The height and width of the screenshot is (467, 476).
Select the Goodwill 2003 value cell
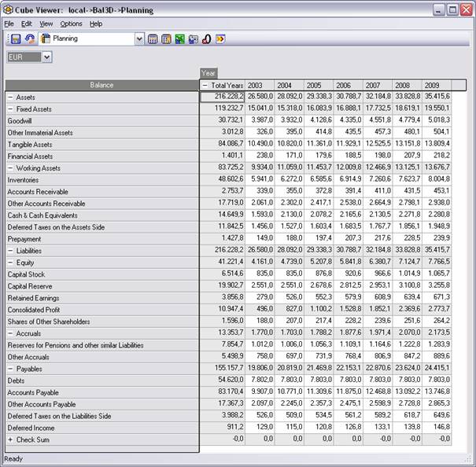click(260, 121)
